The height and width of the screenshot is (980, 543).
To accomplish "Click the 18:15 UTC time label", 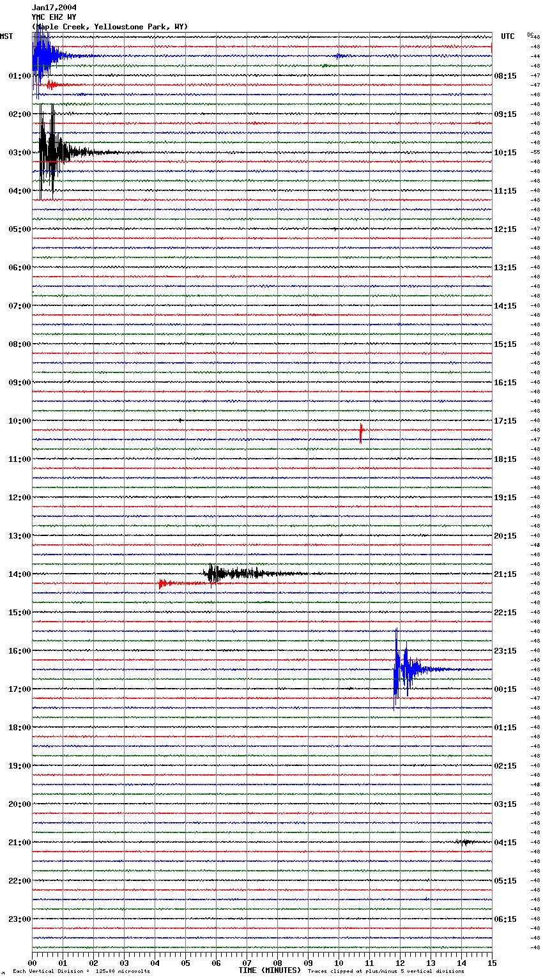I will (x=505, y=459).
